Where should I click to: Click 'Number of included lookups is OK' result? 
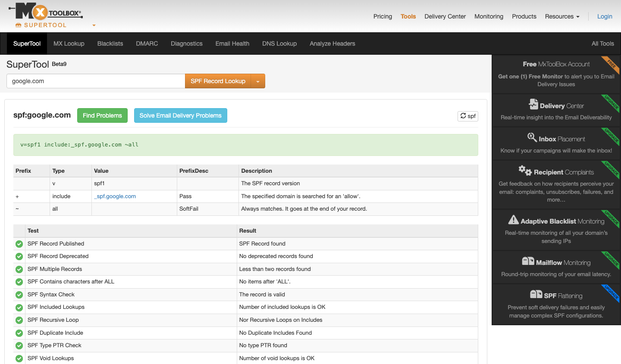pyautogui.click(x=282, y=307)
